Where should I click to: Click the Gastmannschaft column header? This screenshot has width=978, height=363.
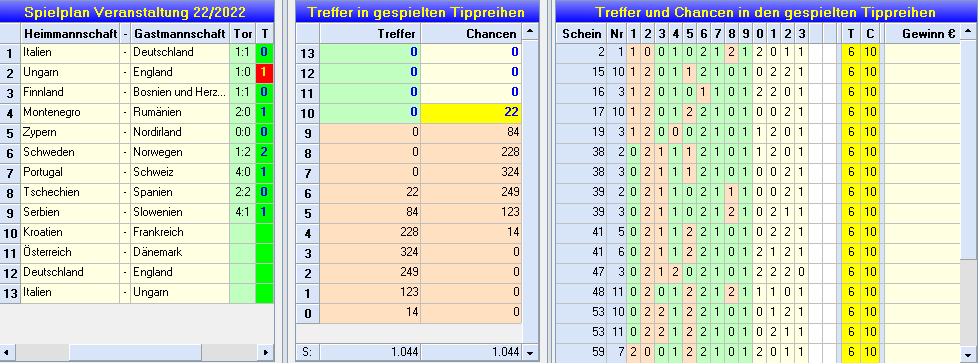pyautogui.click(x=180, y=33)
